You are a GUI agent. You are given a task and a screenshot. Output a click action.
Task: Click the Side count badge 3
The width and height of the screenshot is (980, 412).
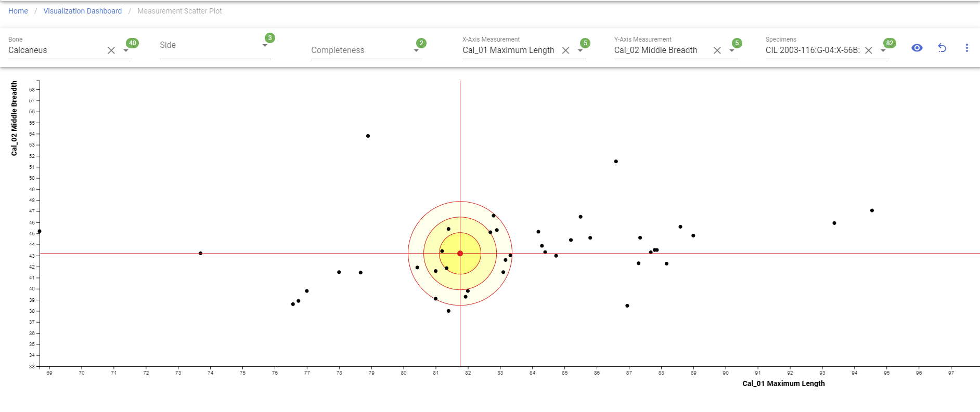(x=269, y=38)
